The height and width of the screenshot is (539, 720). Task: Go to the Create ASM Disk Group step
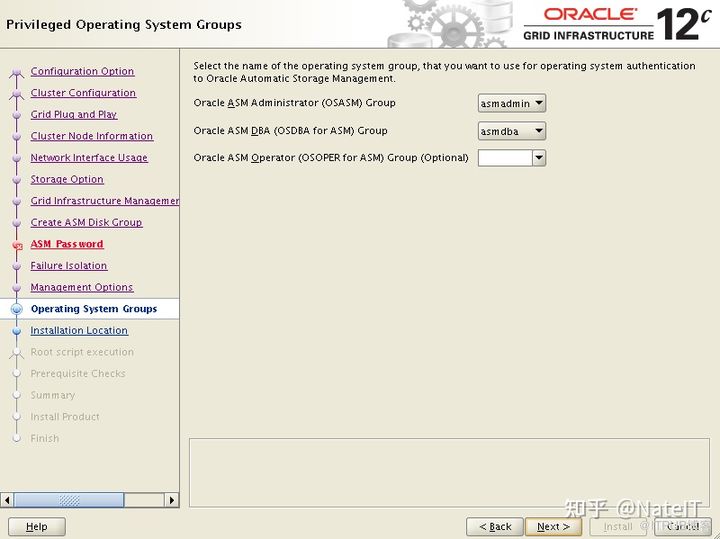pos(86,222)
